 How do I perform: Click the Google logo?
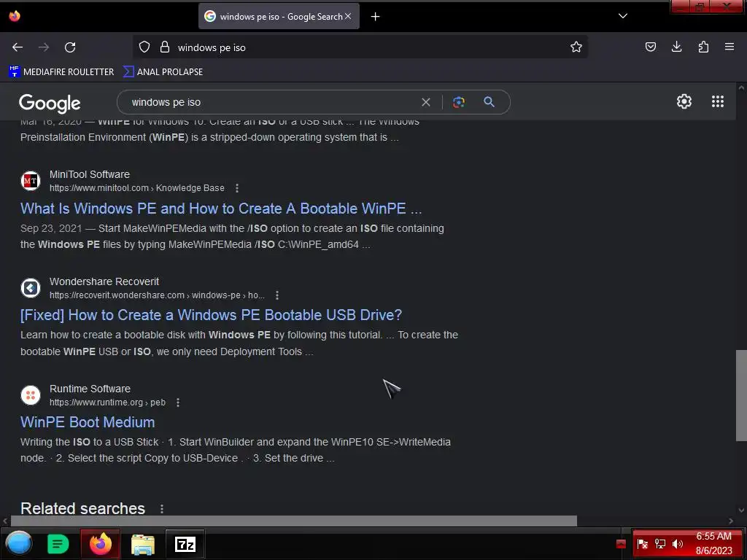pyautogui.click(x=50, y=104)
